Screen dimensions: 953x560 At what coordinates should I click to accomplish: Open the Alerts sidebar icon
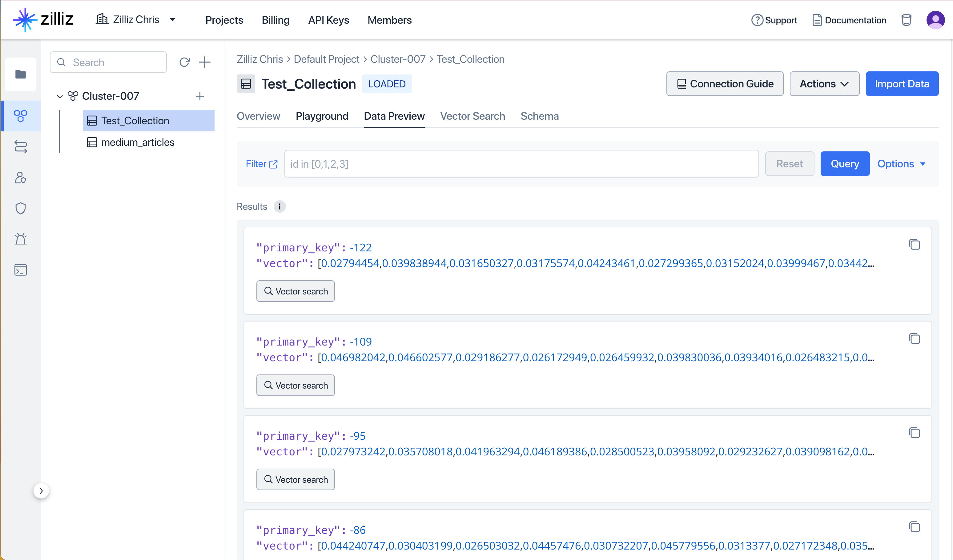20,238
